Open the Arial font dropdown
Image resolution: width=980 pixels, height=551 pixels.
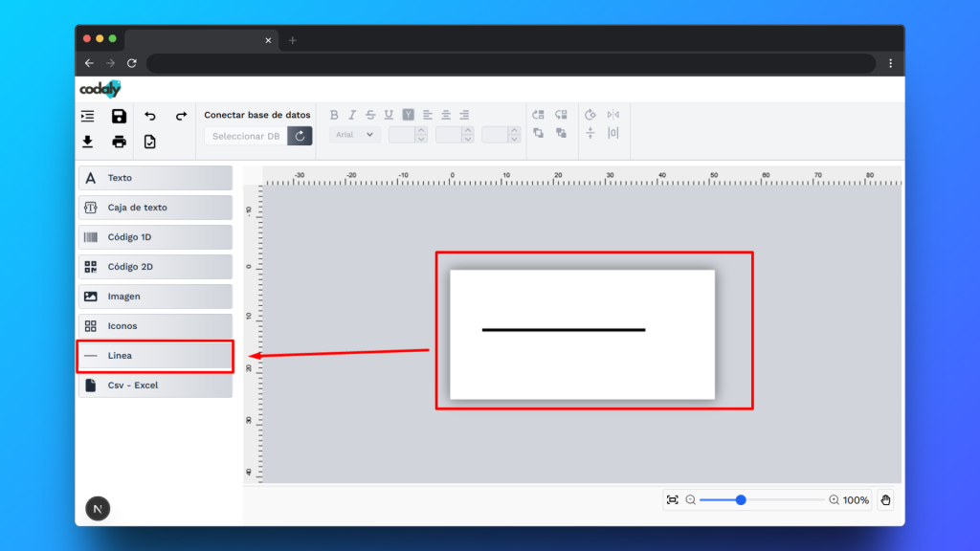click(x=354, y=135)
